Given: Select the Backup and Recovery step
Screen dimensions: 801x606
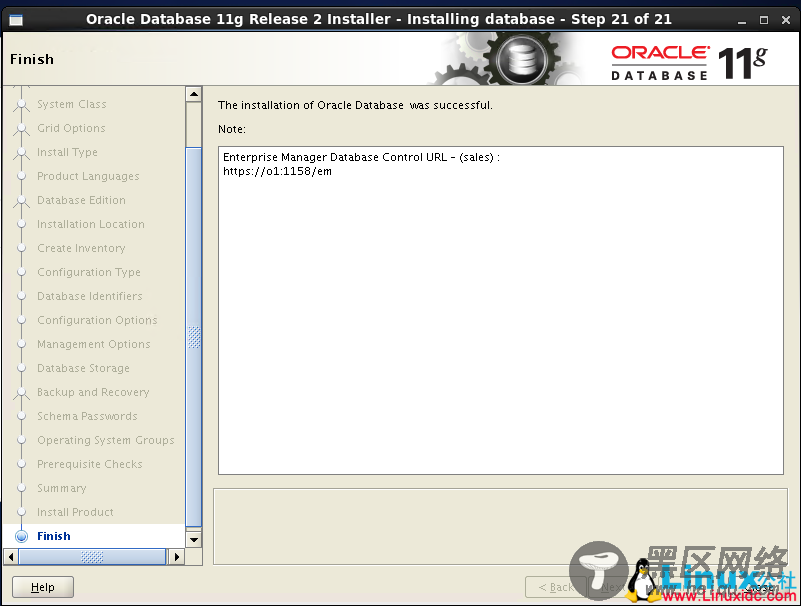Looking at the screenshot, I should click(x=93, y=392).
